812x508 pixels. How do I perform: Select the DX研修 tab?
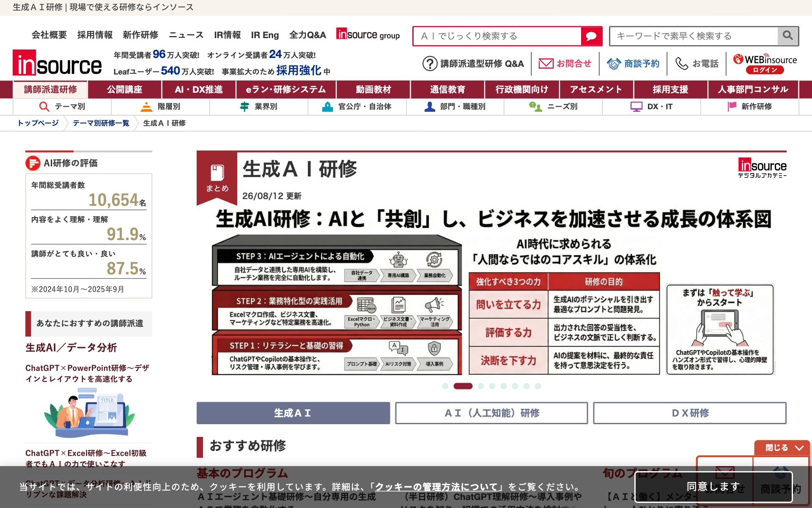[690, 413]
